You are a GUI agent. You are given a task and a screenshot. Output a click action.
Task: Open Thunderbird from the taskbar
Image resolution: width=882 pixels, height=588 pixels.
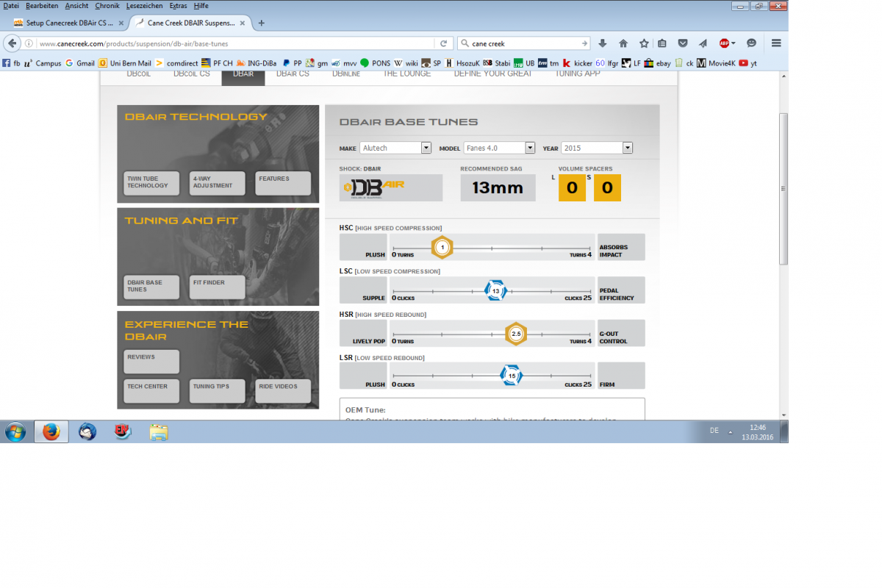(87, 431)
